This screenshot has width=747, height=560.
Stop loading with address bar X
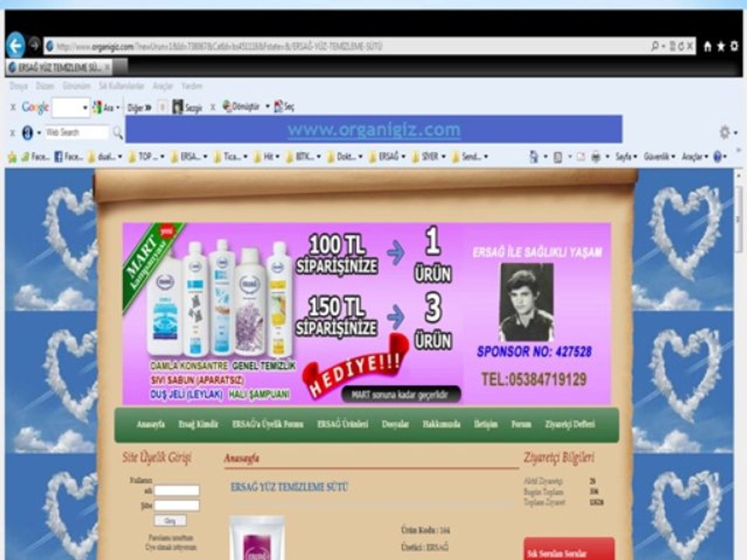pyautogui.click(x=690, y=46)
